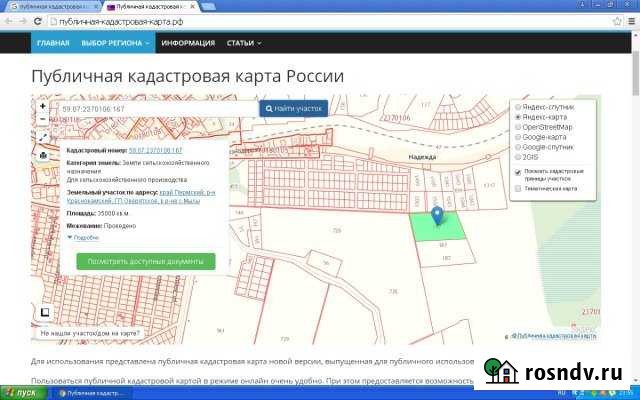Click the RU language indicator in tray
The image size is (640, 400).
tap(562, 393)
